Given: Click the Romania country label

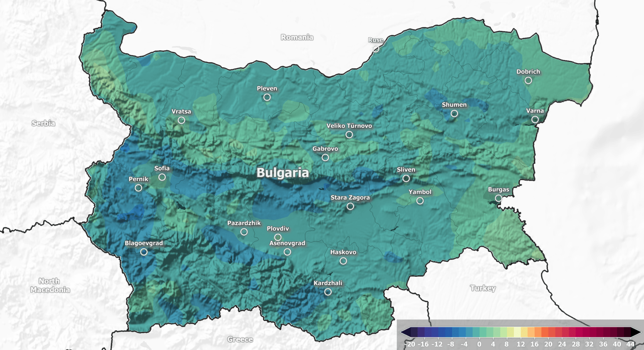Looking at the screenshot, I should (x=297, y=37).
